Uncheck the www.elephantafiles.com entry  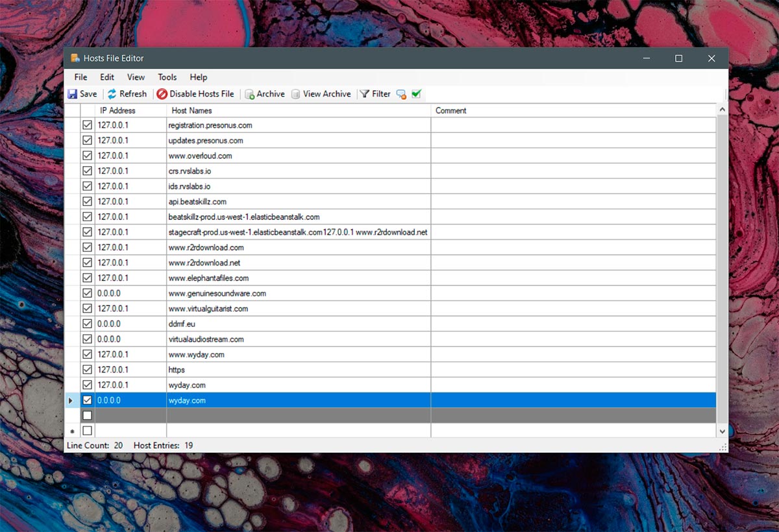coord(87,278)
